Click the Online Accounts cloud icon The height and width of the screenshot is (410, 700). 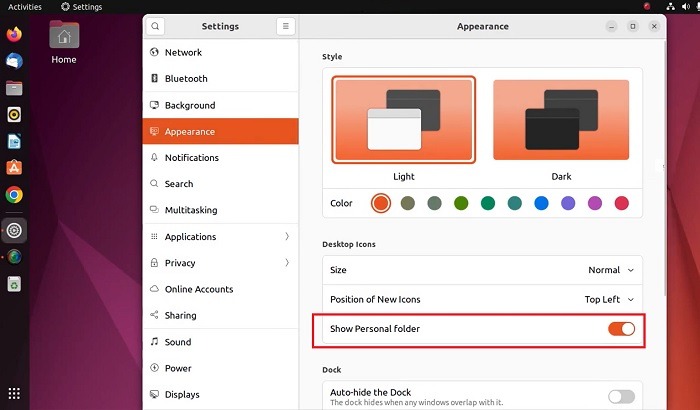(x=154, y=289)
